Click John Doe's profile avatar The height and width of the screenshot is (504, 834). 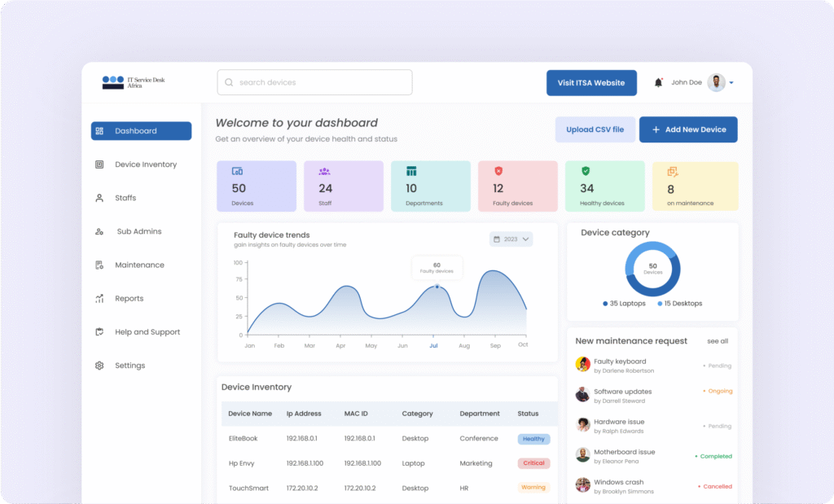coord(716,83)
